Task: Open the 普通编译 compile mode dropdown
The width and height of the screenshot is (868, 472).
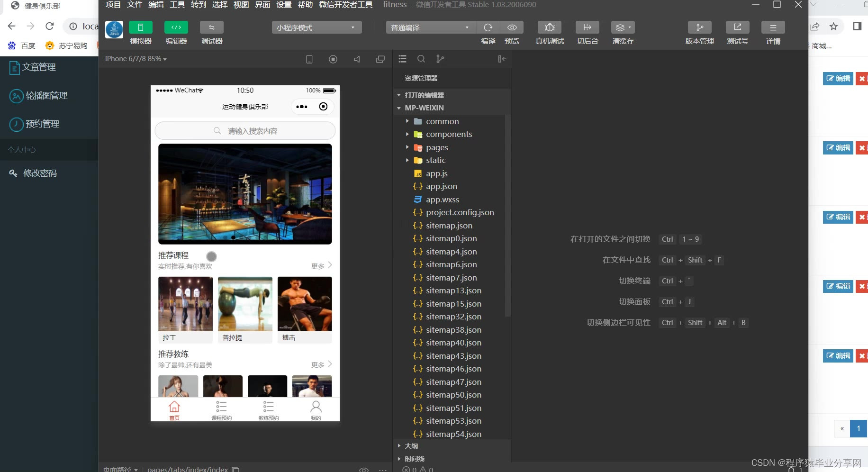Action: 431,27
